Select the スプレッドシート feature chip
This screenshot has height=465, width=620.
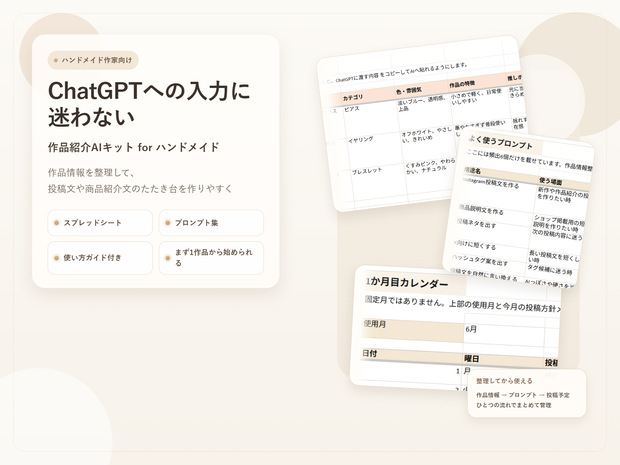tap(100, 223)
